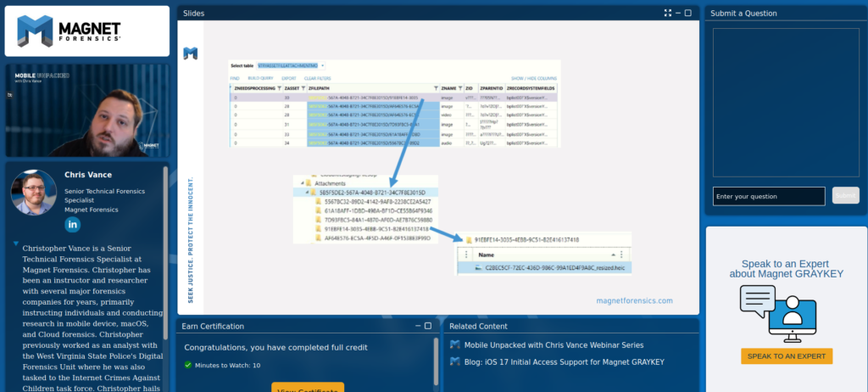Open Chris Vance's LinkedIn profile icon
The height and width of the screenshot is (392, 868).
coord(73,225)
